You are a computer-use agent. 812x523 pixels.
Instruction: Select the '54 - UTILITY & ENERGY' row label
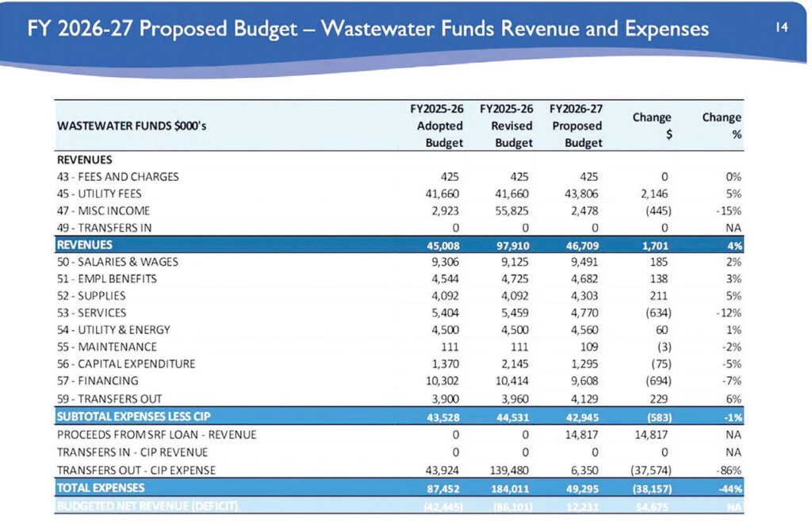tap(113, 330)
